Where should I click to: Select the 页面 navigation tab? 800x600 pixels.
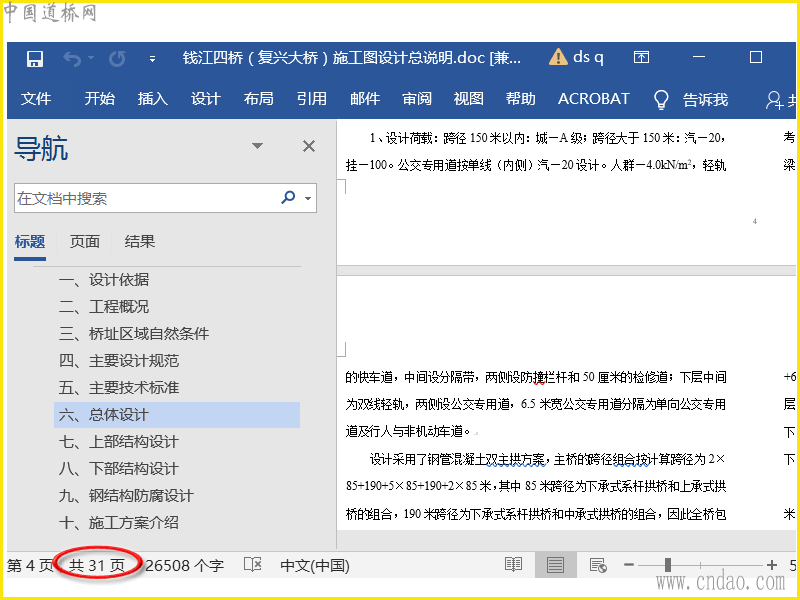click(x=85, y=241)
